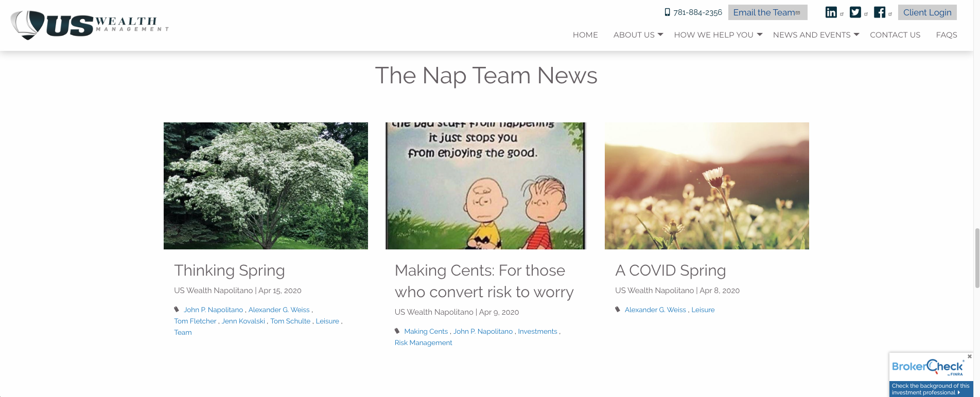Click the page vertical scrollbar thumb
Viewport: 980px width, 397px height.
click(x=977, y=257)
